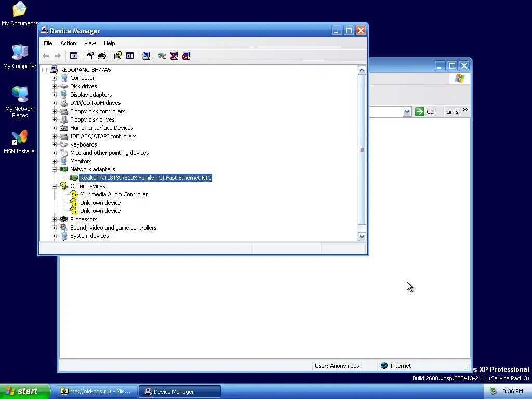This screenshot has width=532, height=399.
Task: Click the Uninstall toolbar icon with red X
Action: click(174, 56)
